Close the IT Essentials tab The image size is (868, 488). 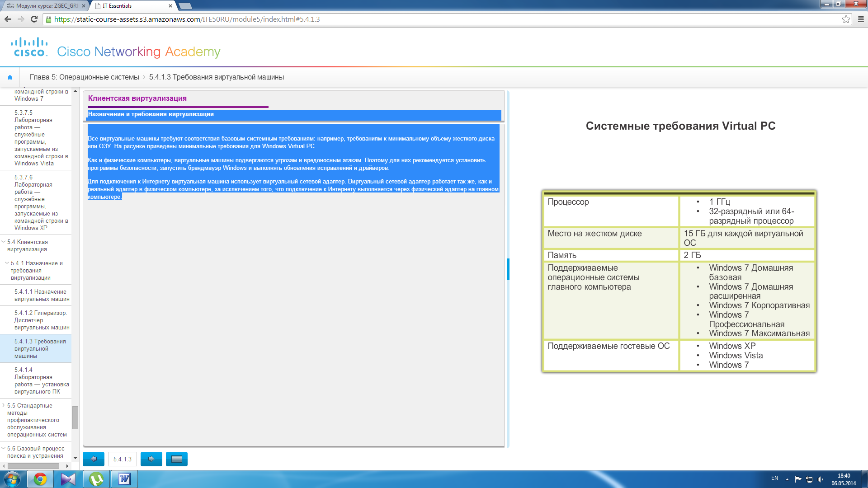[x=170, y=6]
